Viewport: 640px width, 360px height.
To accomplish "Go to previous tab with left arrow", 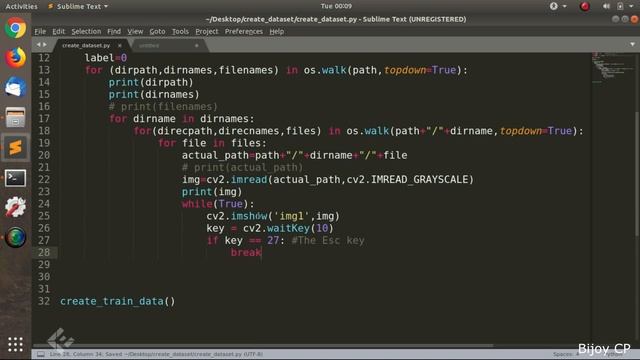I will point(38,44).
